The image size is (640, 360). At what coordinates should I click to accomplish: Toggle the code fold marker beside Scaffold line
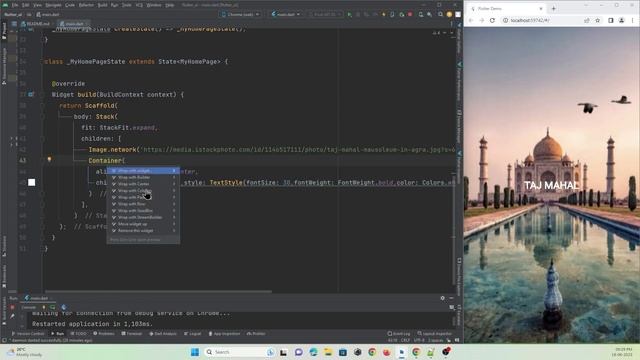(42, 105)
